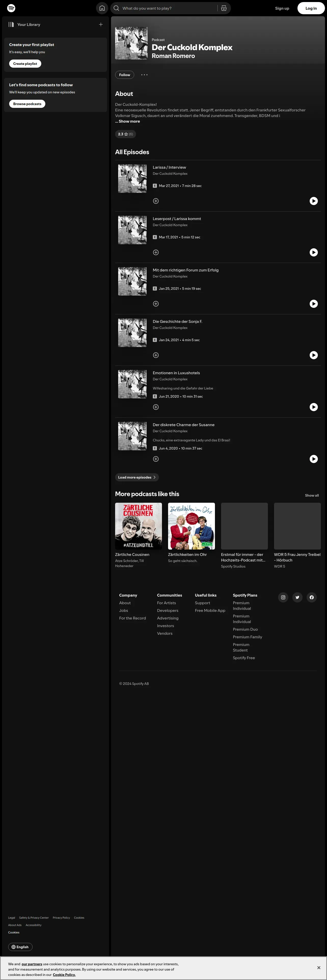The width and height of the screenshot is (327, 980).
Task: Click Show all similar podcasts
Action: [312, 495]
